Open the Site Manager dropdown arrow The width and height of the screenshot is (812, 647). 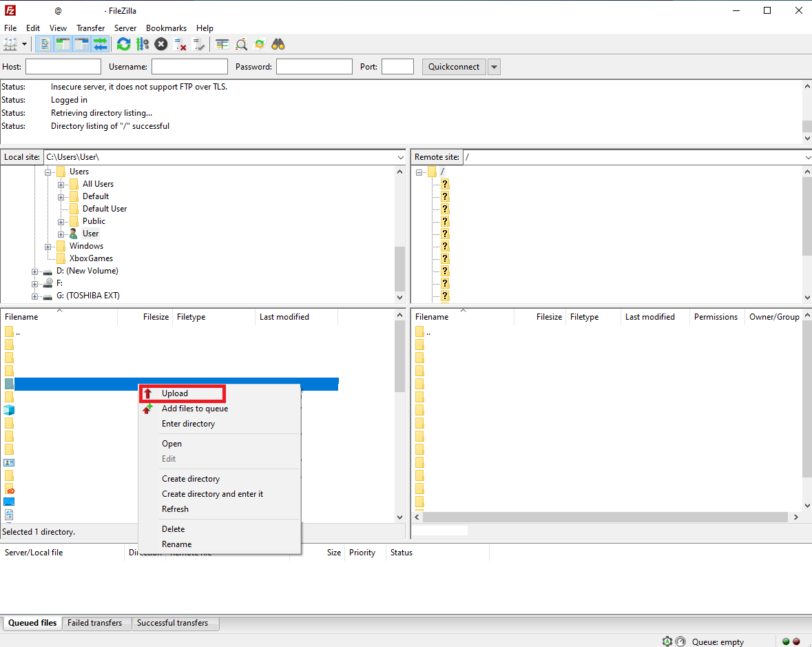(24, 45)
